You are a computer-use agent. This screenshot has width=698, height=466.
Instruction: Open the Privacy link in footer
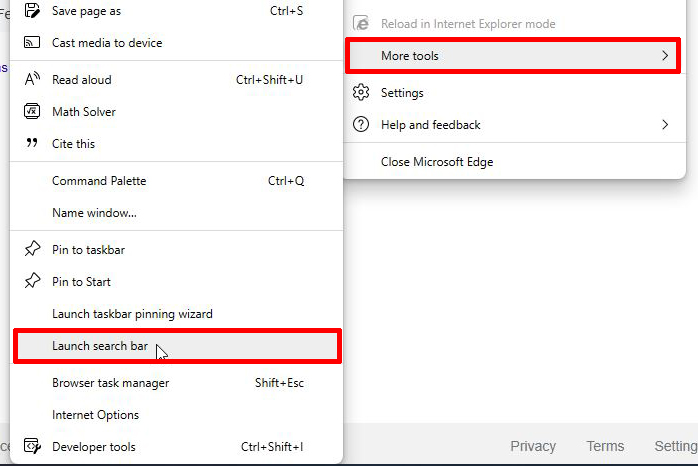[x=533, y=447]
